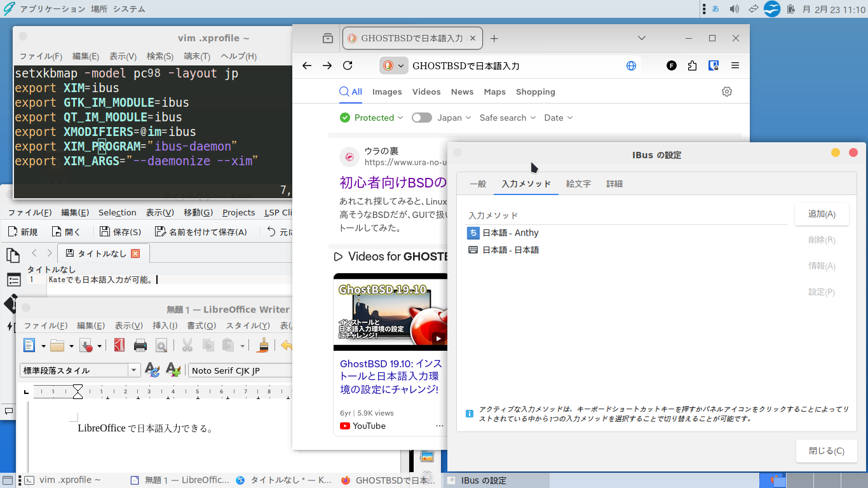Click the print icon in LibreOffice Writer
Viewport: 868px width, 488px height.
pos(140,346)
